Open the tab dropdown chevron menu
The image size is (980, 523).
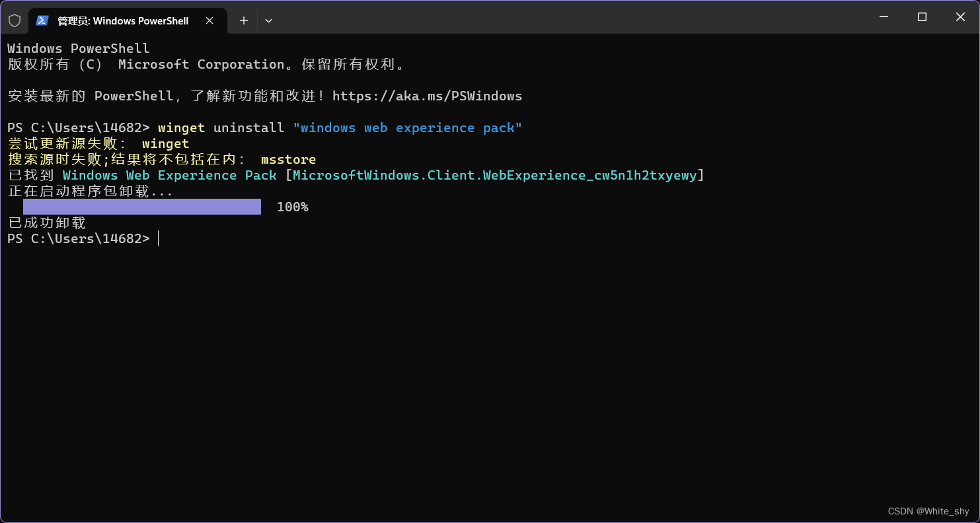pos(268,20)
